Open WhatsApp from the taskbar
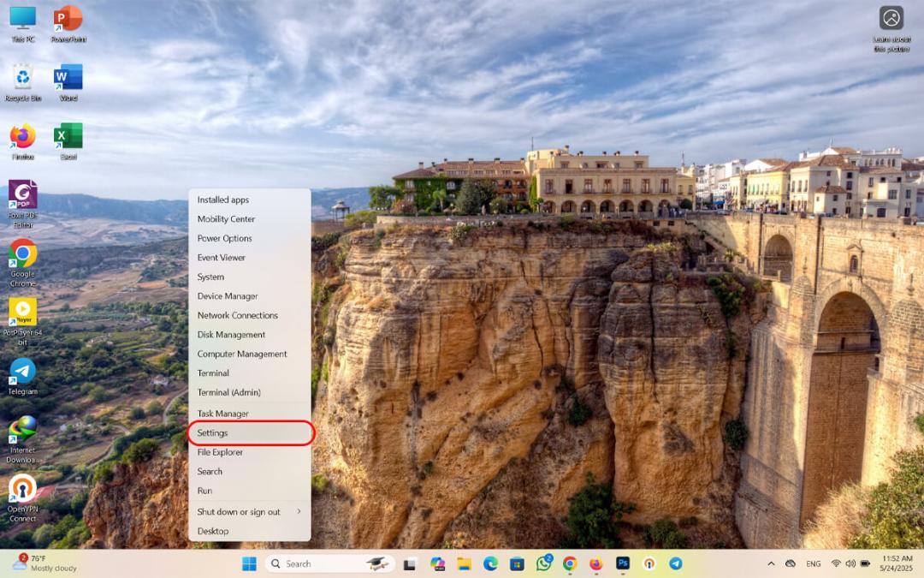This screenshot has width=924, height=578. tap(544, 563)
